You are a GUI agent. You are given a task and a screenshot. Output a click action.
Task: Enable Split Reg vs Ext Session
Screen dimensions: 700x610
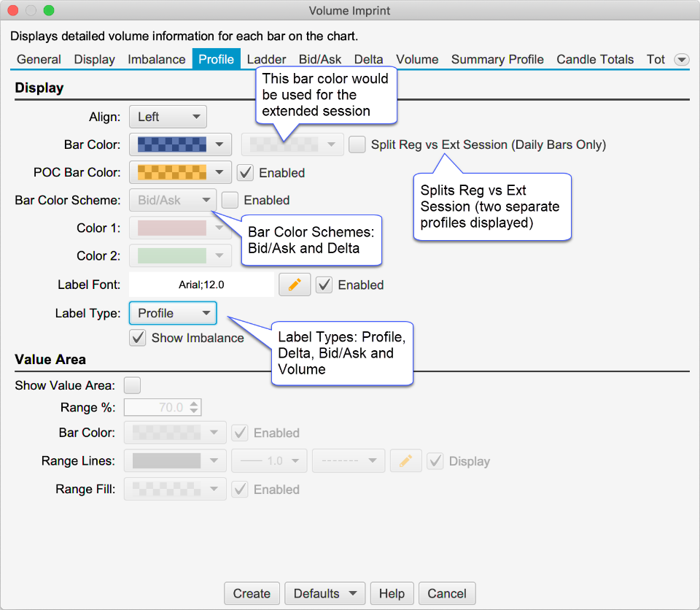click(357, 144)
